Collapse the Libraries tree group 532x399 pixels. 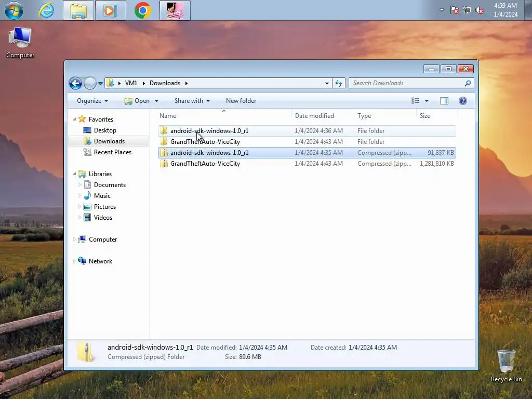(74, 174)
